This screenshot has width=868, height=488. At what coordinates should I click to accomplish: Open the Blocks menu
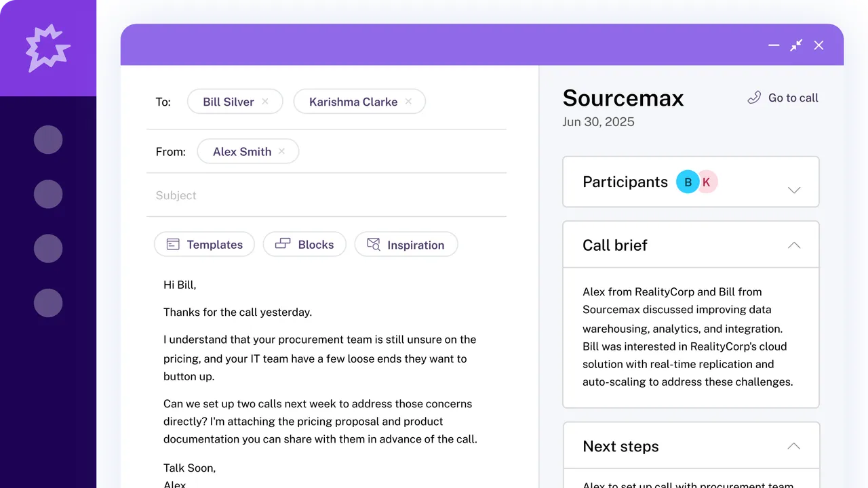[x=304, y=245]
